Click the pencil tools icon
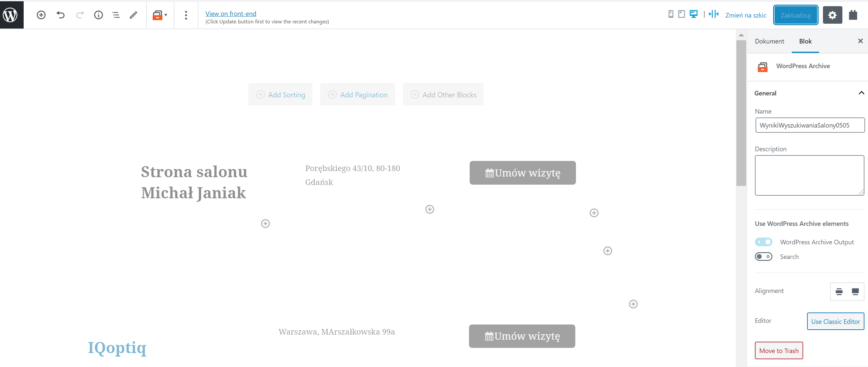The height and width of the screenshot is (367, 868). [134, 15]
